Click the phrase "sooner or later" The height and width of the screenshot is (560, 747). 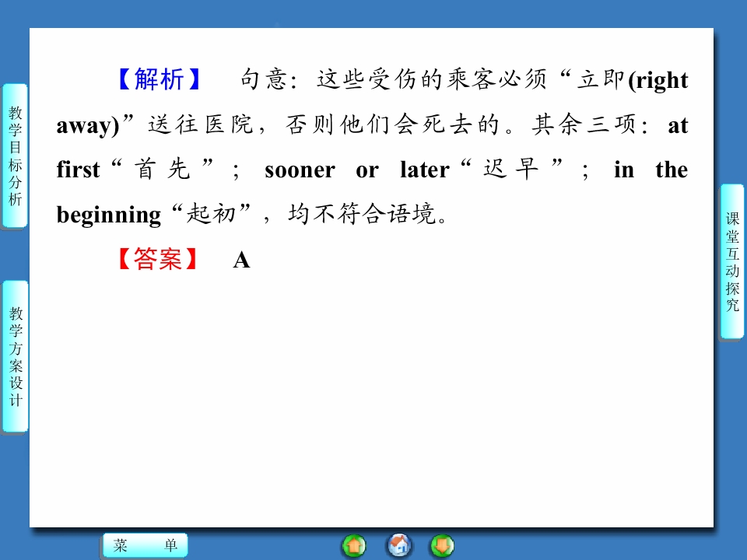tap(357, 170)
